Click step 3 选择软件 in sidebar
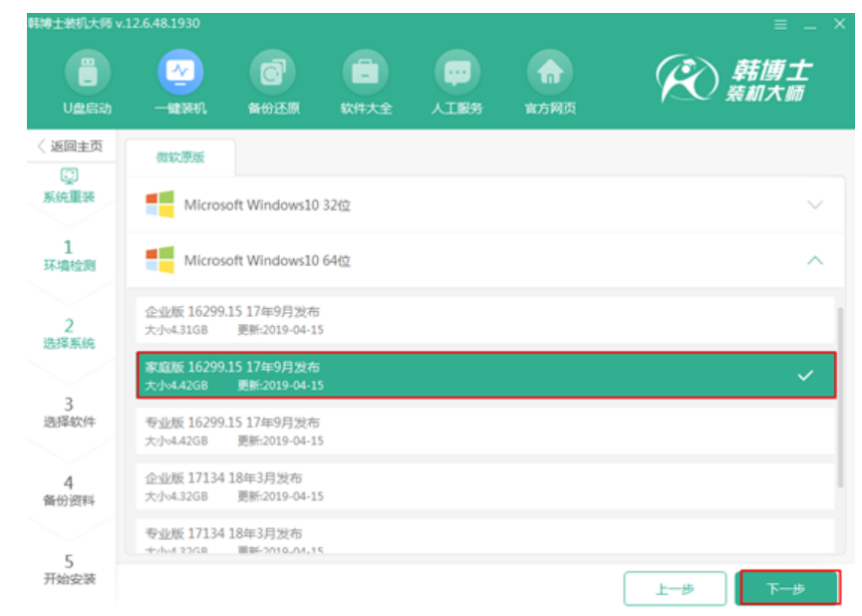862x616 pixels. (x=69, y=413)
